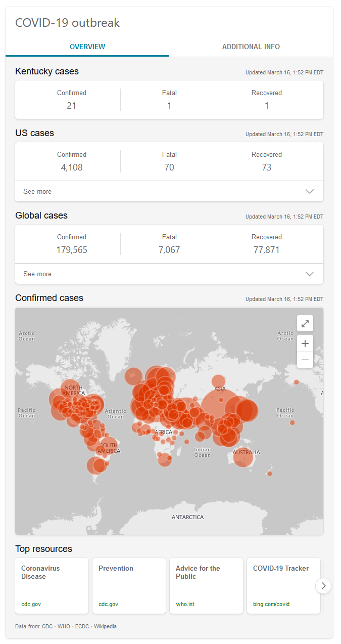
Task: Click the large Asia bubble on map
Action: tap(217, 402)
